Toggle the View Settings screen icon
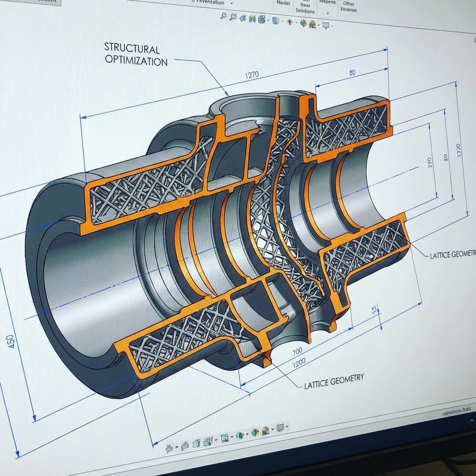 click(x=325, y=24)
